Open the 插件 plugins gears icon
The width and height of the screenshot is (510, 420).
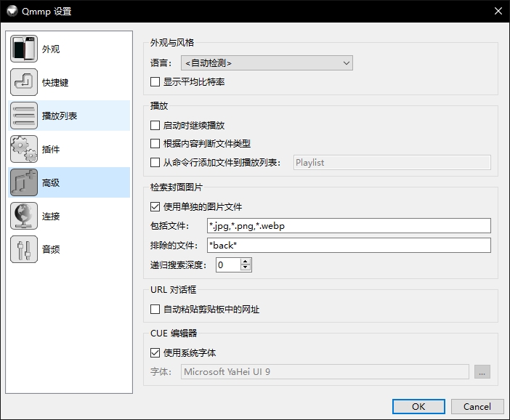24,149
